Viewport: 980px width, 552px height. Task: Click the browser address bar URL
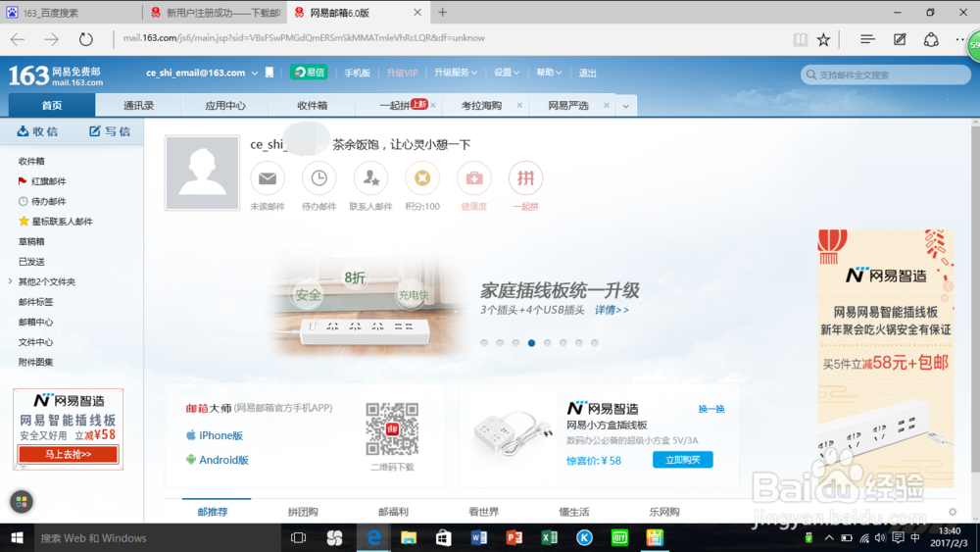click(304, 38)
